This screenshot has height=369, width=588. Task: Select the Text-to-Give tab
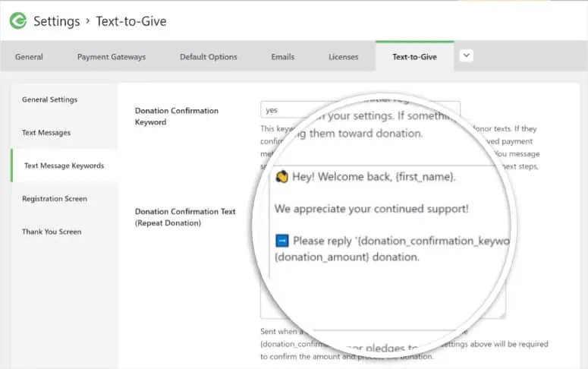[415, 57]
